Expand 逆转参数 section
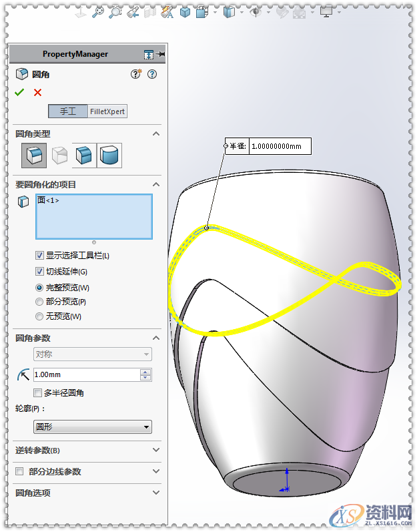The image size is (417, 532). coord(156,451)
